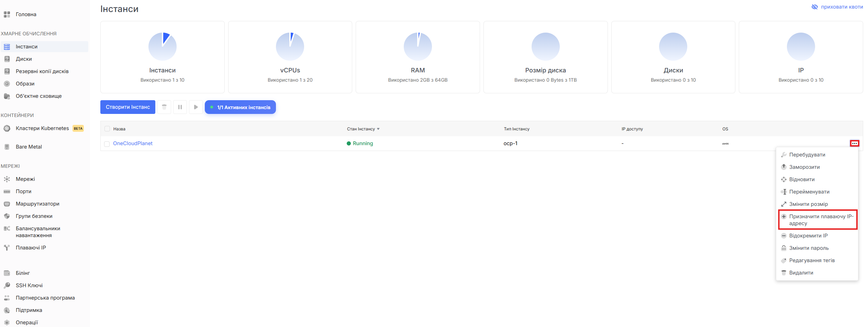Click the SSH Keys key icon
The image size is (868, 327).
tap(7, 285)
